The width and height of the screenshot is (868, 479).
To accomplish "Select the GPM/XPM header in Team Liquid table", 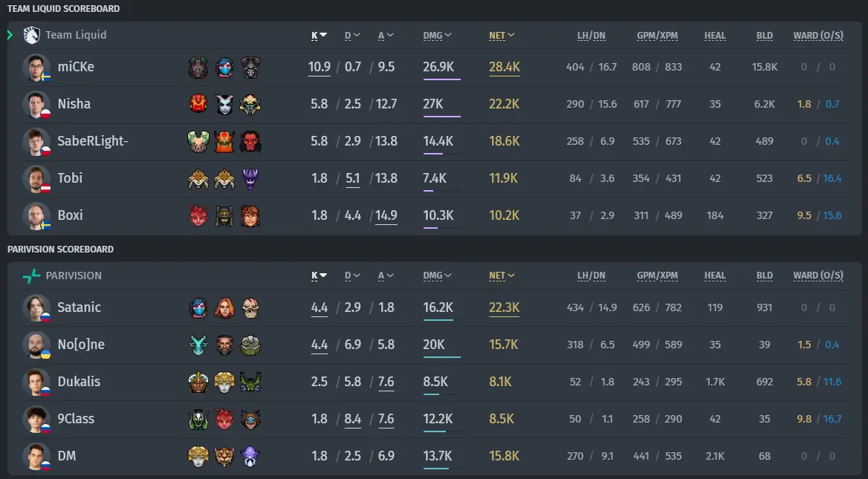I will pyautogui.click(x=657, y=36).
